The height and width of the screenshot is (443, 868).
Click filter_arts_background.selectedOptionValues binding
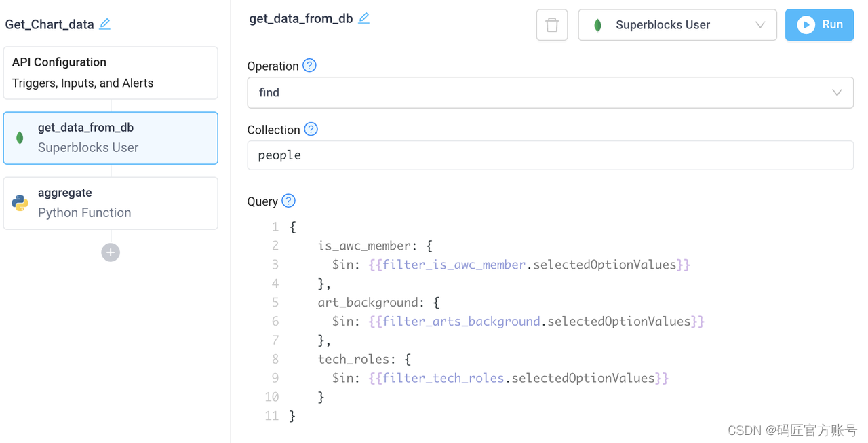pos(536,322)
